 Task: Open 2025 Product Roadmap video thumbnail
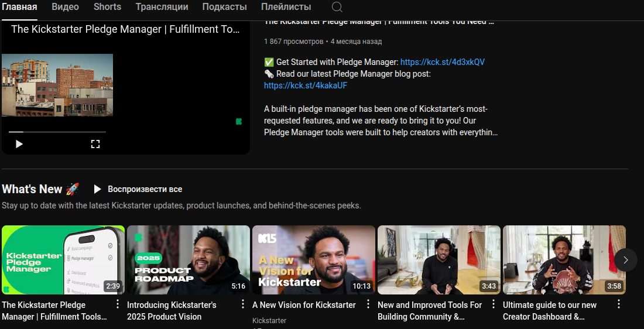189,260
